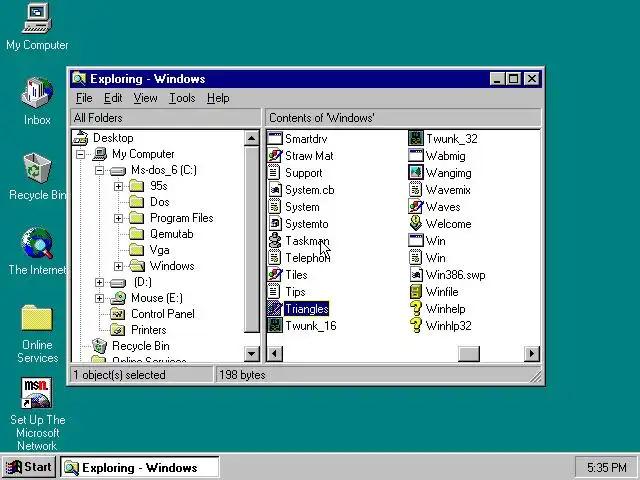The height and width of the screenshot is (480, 640).
Task: Select the Support text file icon
Action: (x=275, y=173)
